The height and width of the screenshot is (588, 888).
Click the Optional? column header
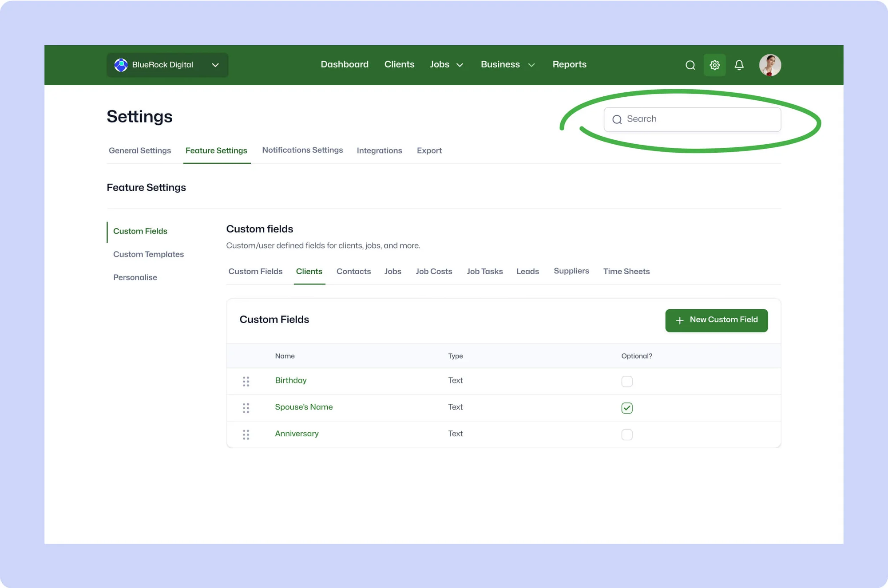[636, 356]
